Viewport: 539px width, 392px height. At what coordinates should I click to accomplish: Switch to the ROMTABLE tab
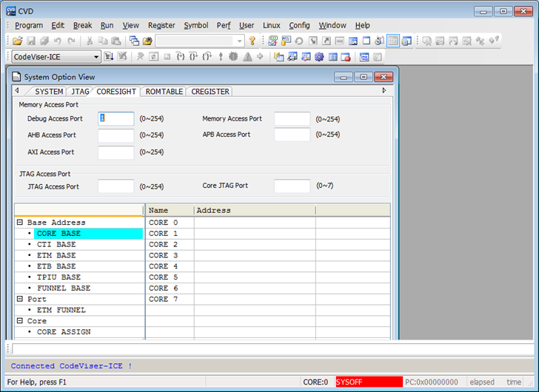coord(164,92)
